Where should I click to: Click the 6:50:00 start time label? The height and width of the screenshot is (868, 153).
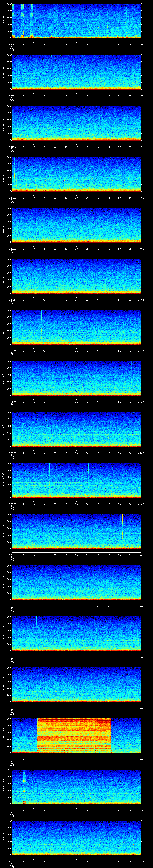point(12,351)
